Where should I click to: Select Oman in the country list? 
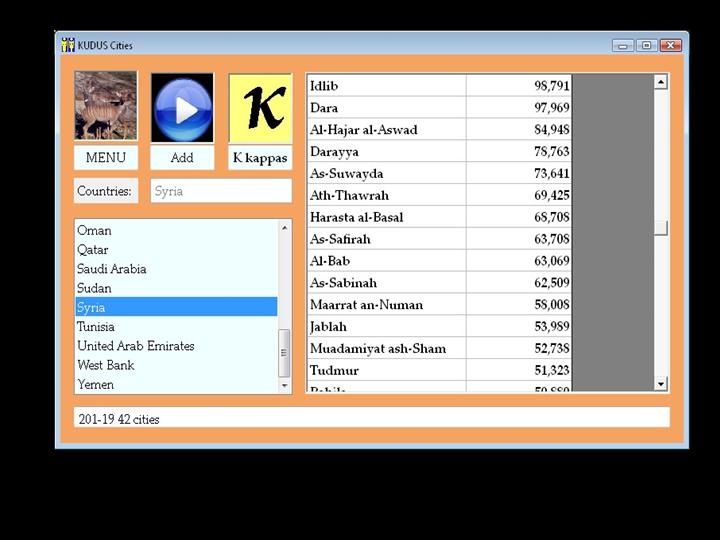[x=95, y=231]
